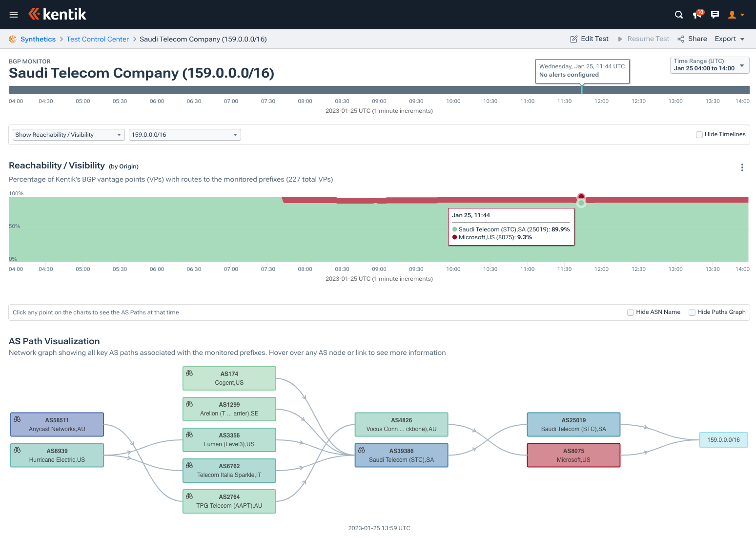Open Show Reachability / Visibility dropdown
Image resolution: width=756 pixels, height=538 pixels.
click(x=69, y=135)
